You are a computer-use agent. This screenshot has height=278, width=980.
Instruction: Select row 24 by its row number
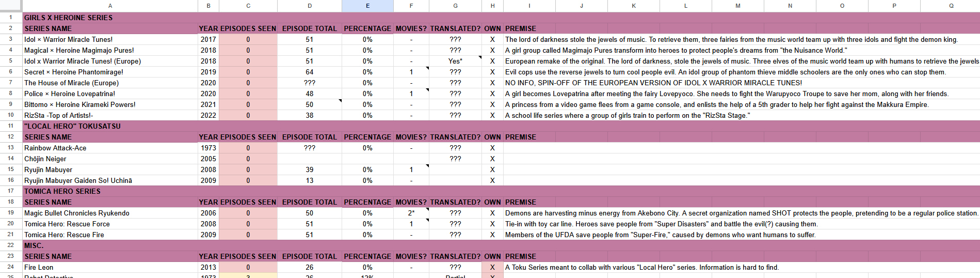click(x=10, y=267)
